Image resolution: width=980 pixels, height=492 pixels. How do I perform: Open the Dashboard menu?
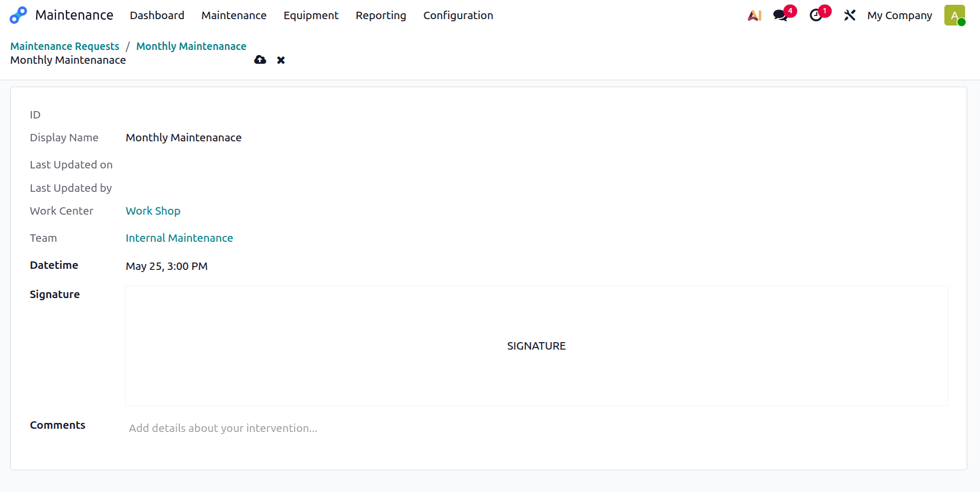pyautogui.click(x=157, y=15)
